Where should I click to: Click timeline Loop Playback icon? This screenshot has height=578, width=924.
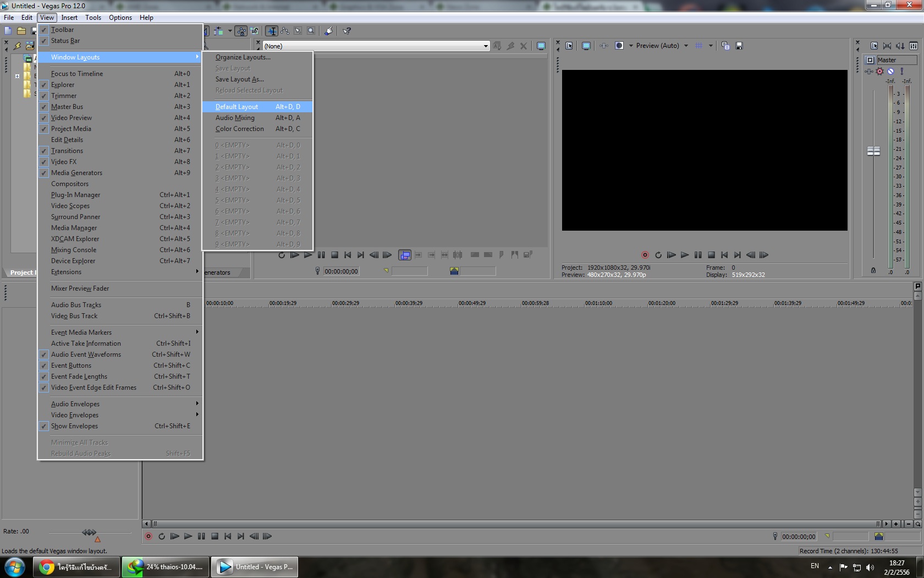162,536
